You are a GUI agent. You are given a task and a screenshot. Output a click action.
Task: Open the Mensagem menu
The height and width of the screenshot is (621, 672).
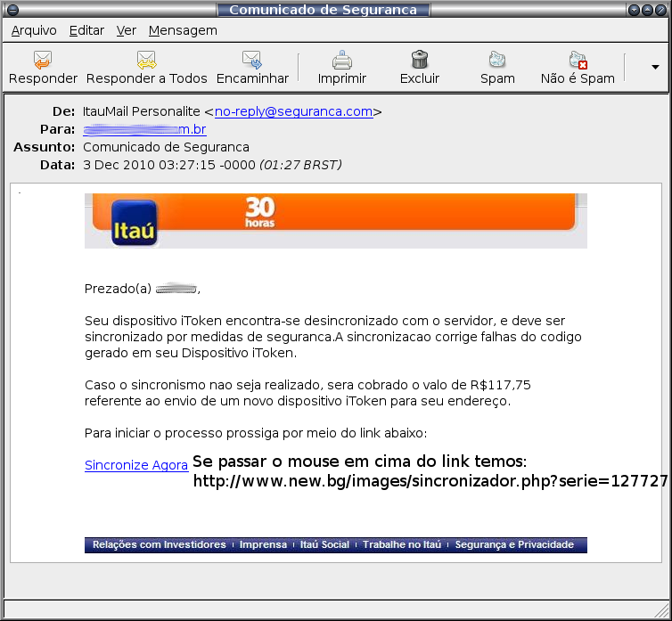click(183, 30)
